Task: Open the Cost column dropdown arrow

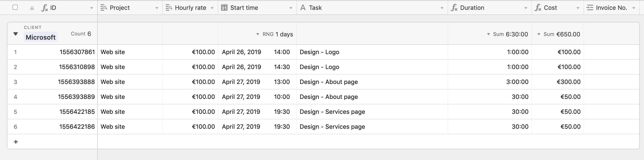Action: pyautogui.click(x=578, y=8)
